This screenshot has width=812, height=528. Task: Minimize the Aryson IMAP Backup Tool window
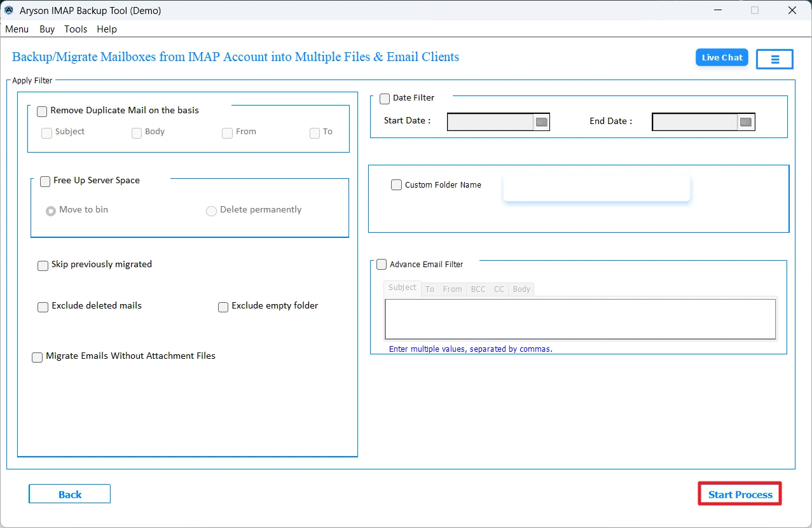pyautogui.click(x=717, y=10)
